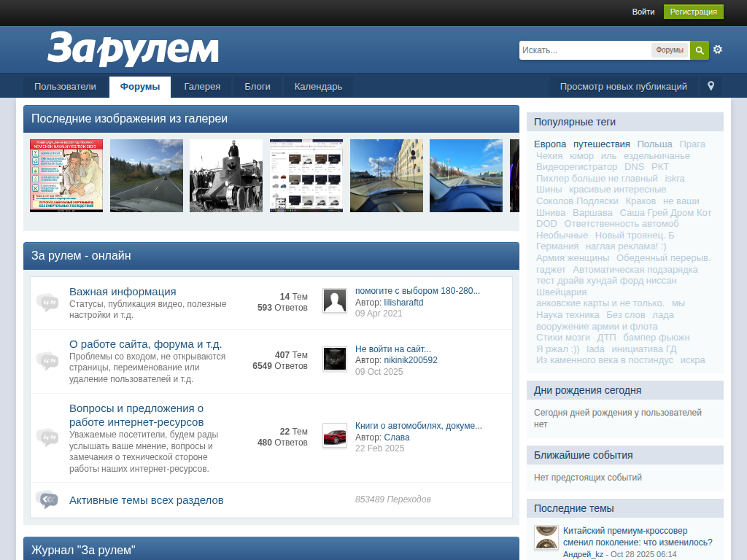The image size is (747, 560).
Task: Click the location pin icon in navbar
Action: point(711,86)
